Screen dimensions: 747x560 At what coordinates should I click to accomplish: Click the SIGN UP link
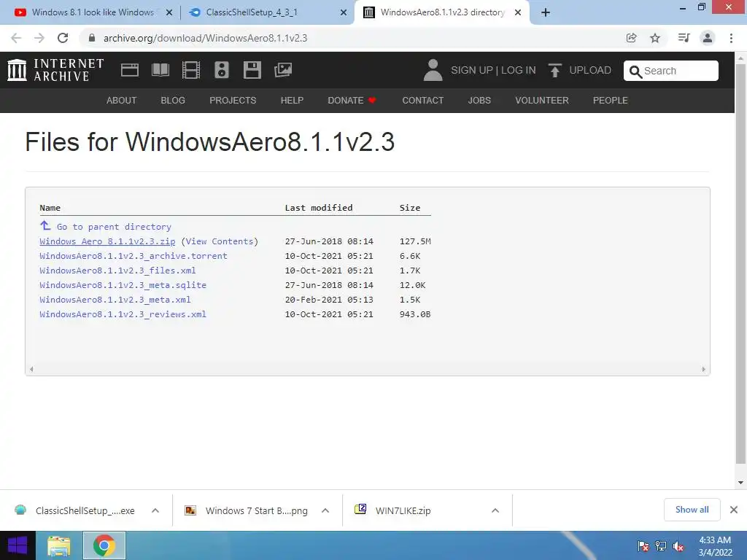click(x=472, y=70)
